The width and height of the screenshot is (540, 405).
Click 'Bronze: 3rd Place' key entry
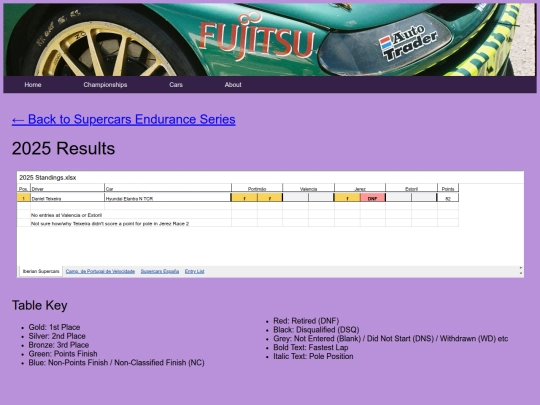(59, 345)
